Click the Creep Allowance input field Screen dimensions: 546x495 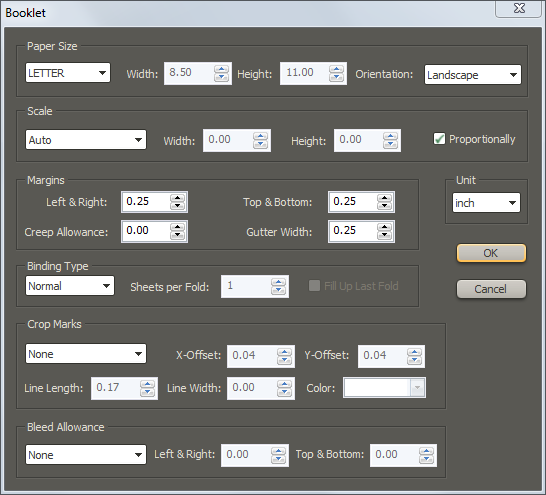[146, 231]
